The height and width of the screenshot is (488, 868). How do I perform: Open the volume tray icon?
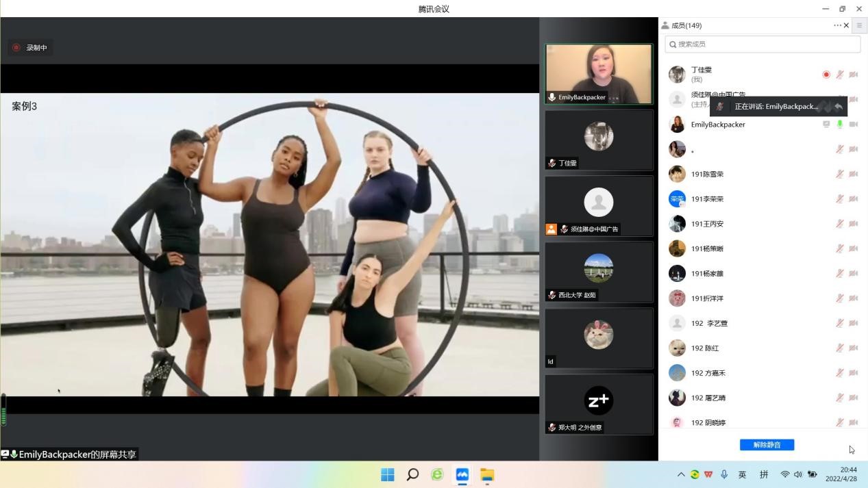point(798,474)
